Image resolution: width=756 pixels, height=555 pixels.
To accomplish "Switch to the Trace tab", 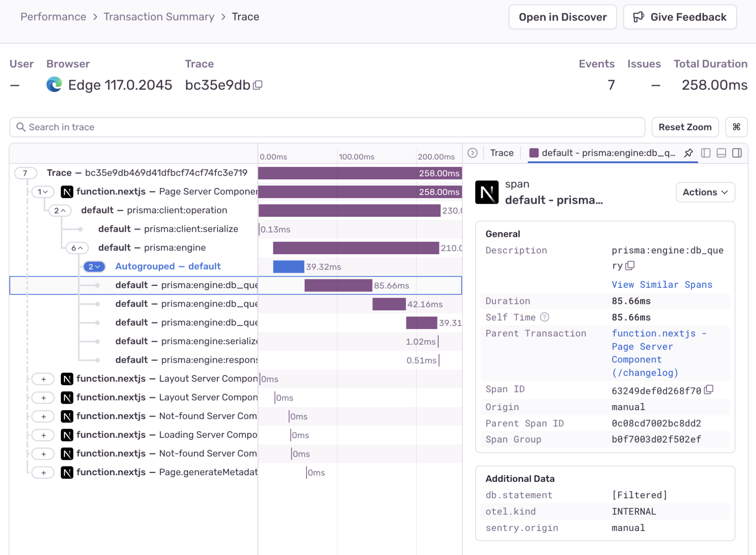I will pos(502,153).
